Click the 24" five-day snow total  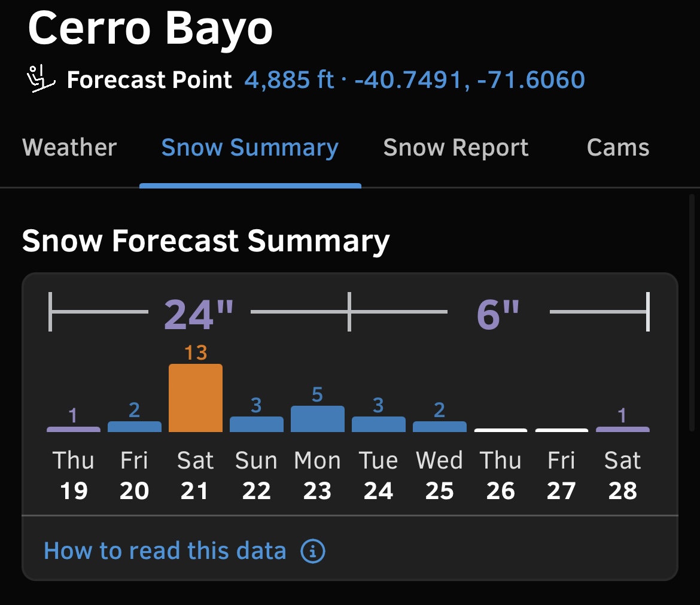click(x=199, y=314)
